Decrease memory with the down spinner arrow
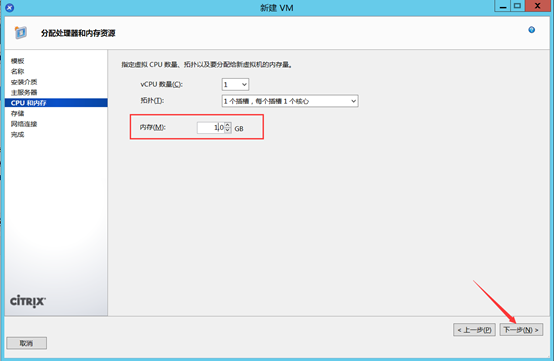Screen dimensions: 554x361 [228, 130]
